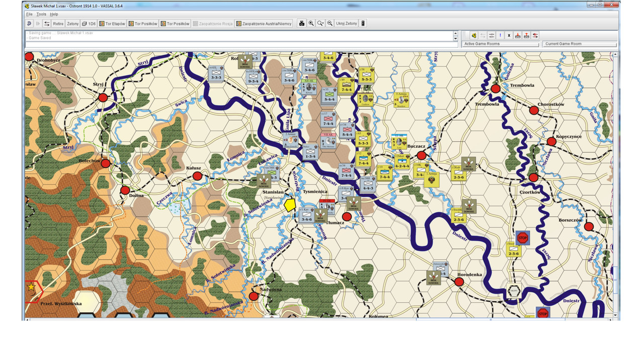
Task: Zoom out using magnifier minus icon
Action: [x=330, y=24]
